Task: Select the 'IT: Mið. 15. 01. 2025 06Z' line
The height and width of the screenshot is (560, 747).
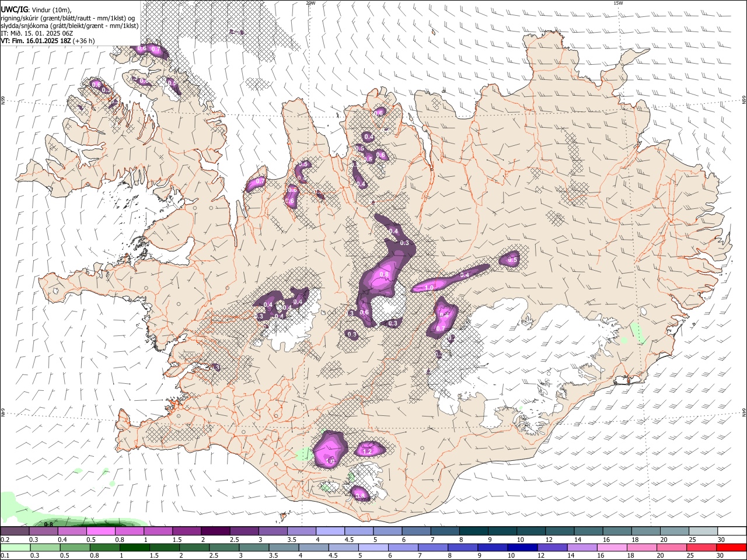Action: [x=37, y=33]
